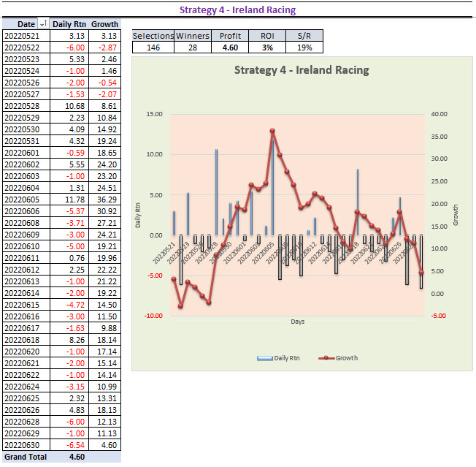
Task: Select the Days horizontal axis title
Action: 297,322
